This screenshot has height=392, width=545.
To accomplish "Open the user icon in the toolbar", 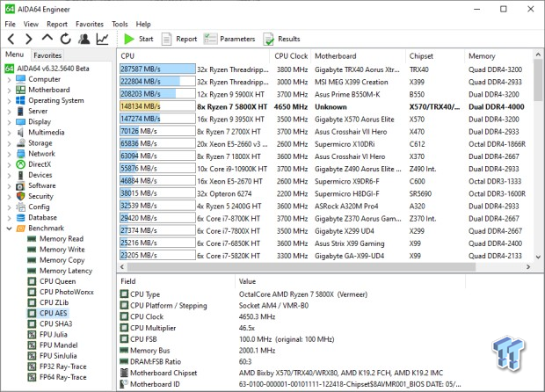I will [84, 39].
